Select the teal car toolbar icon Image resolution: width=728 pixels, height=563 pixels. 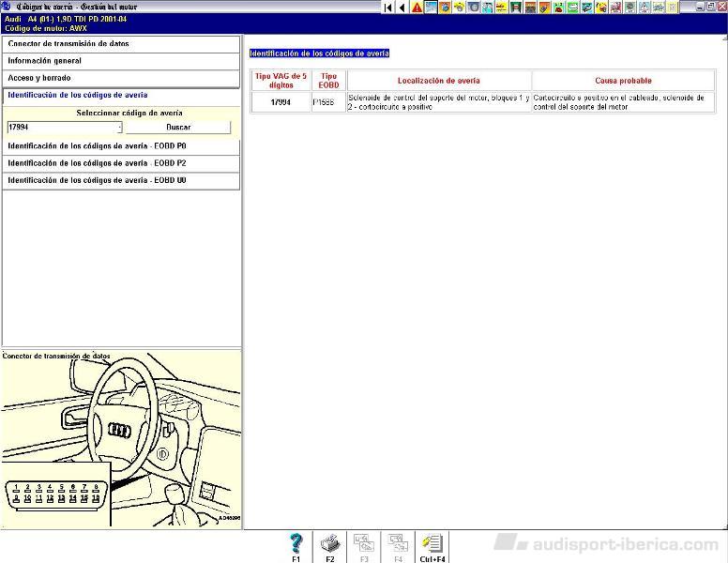pos(586,7)
